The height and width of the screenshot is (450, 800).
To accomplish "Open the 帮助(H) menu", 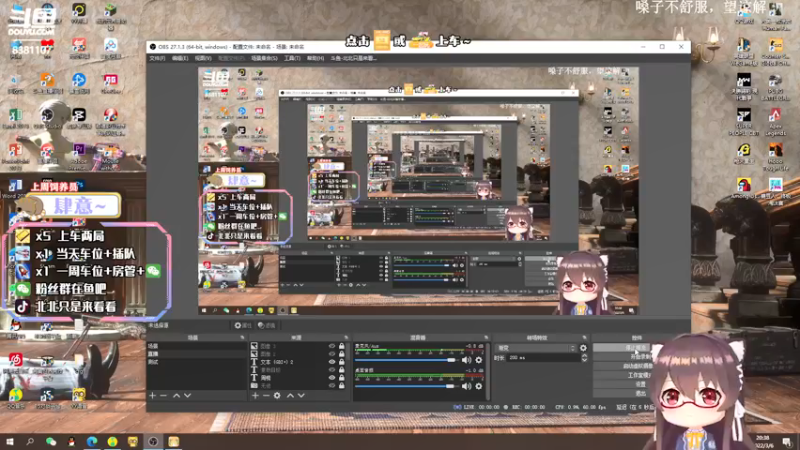I will point(315,58).
